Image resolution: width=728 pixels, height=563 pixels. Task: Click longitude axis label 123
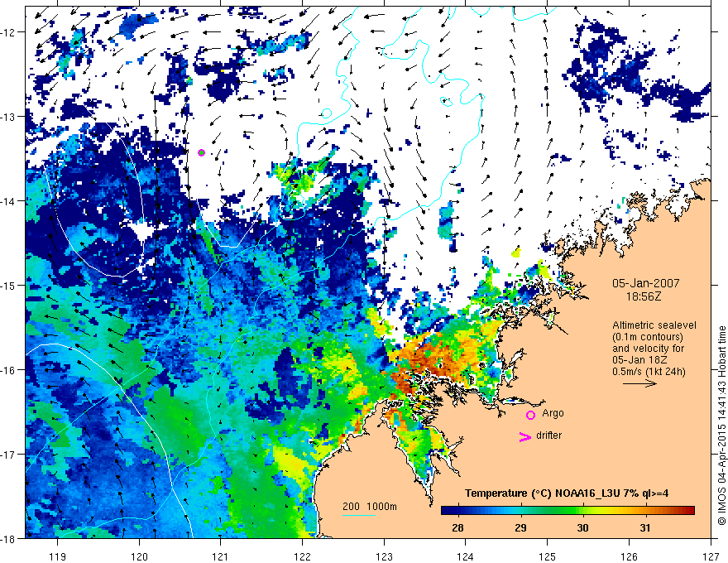[384, 556]
